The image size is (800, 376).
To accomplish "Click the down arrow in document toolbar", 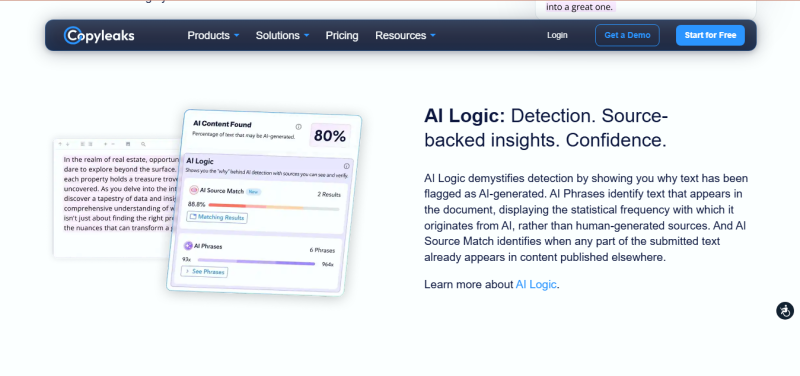I will coord(67,144).
